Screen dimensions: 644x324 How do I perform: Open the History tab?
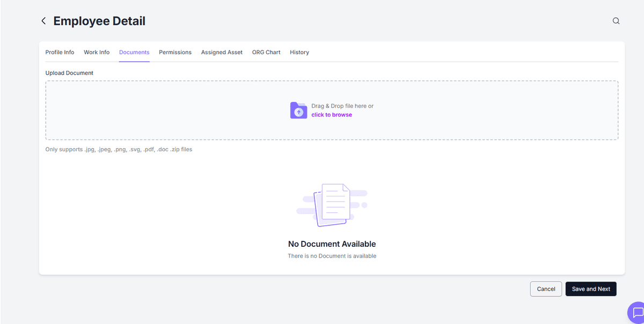[299, 52]
